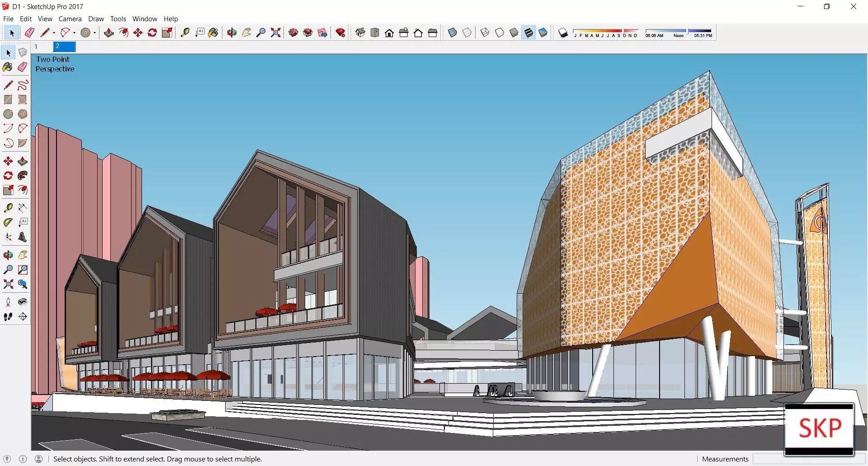Open the Edit menu

[x=26, y=19]
